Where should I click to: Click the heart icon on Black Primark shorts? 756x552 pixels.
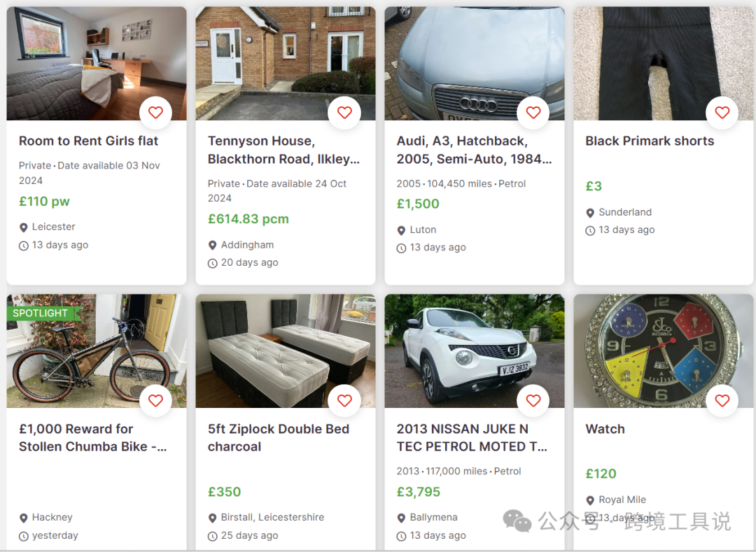pyautogui.click(x=722, y=112)
